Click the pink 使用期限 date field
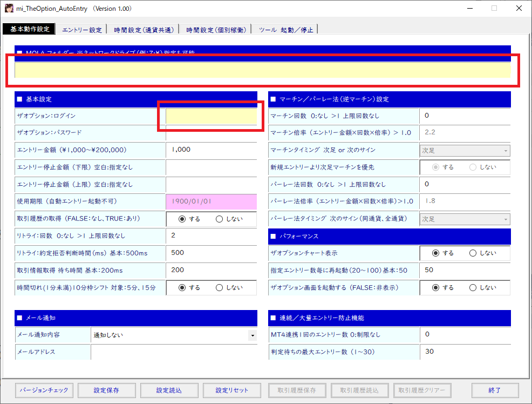 [211, 201]
